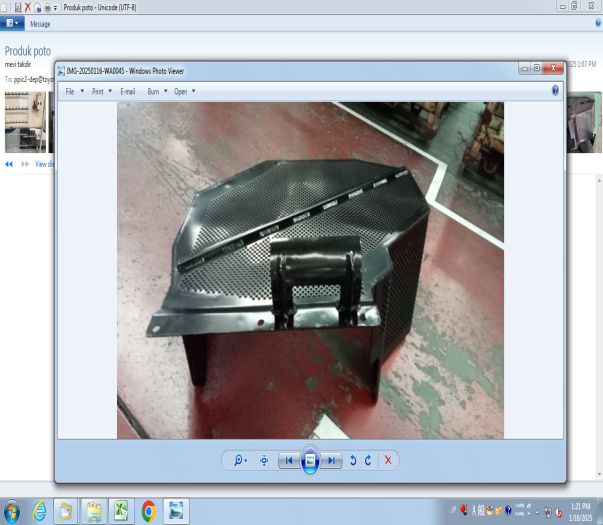Viewport: 603px width, 525px height.
Task: Click the Actual size fit-to-window icon
Action: (264, 460)
